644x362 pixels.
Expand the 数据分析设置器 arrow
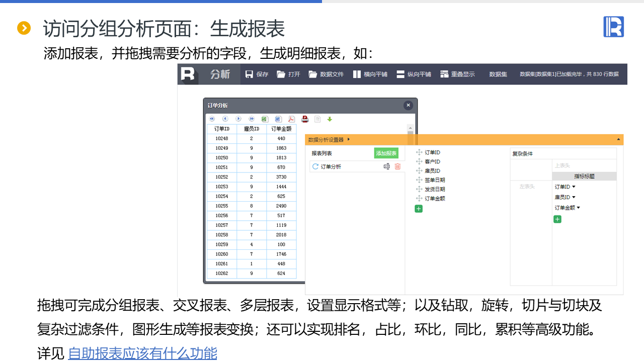coord(349,140)
